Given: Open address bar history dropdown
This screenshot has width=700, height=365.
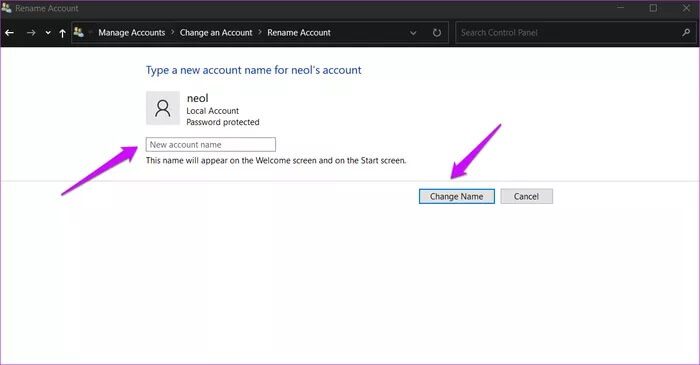Looking at the screenshot, I should tap(413, 33).
